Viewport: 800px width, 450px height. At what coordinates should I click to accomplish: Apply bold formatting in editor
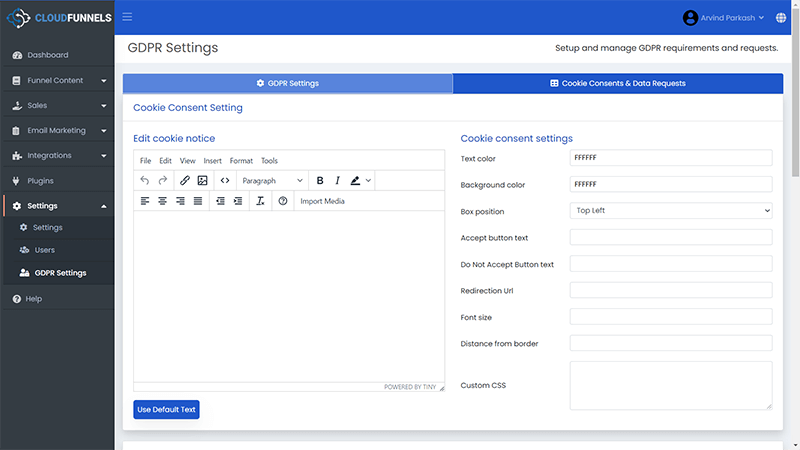320,181
